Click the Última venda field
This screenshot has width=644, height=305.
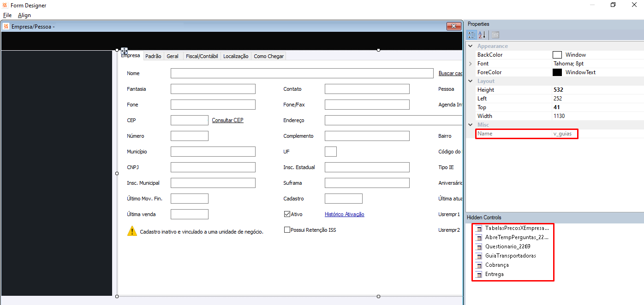click(190, 214)
